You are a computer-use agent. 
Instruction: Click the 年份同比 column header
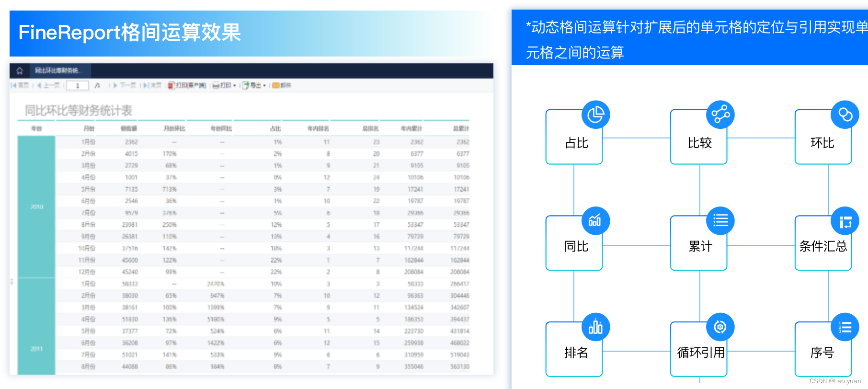pyautogui.click(x=221, y=128)
